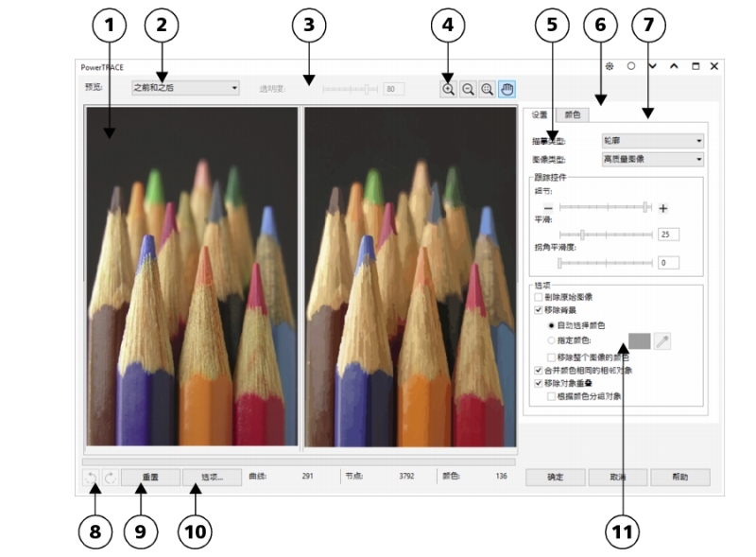Select the 指定颜色 radio button
Viewport: 756px width, 557px height.
(551, 340)
